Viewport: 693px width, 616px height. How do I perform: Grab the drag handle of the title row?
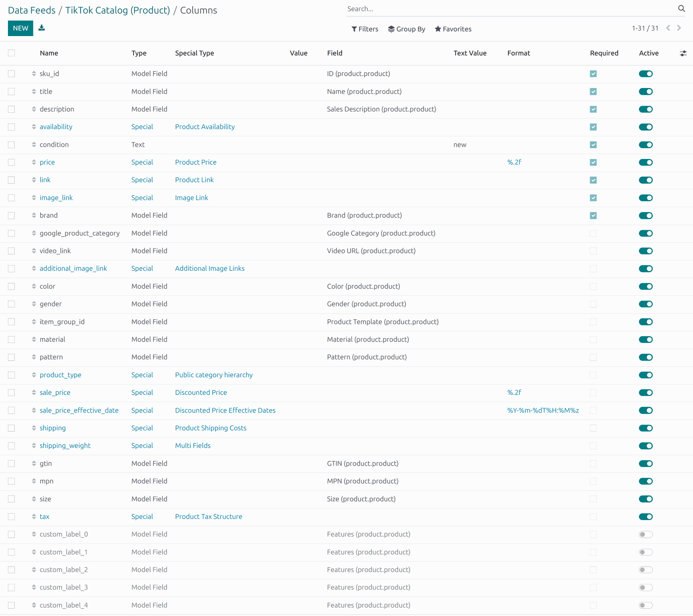pos(34,92)
